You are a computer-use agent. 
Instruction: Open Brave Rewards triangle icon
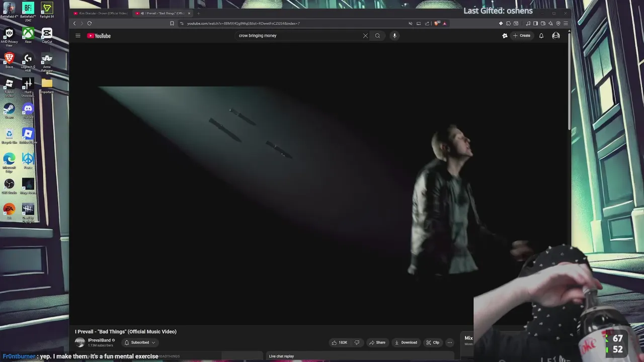click(444, 23)
